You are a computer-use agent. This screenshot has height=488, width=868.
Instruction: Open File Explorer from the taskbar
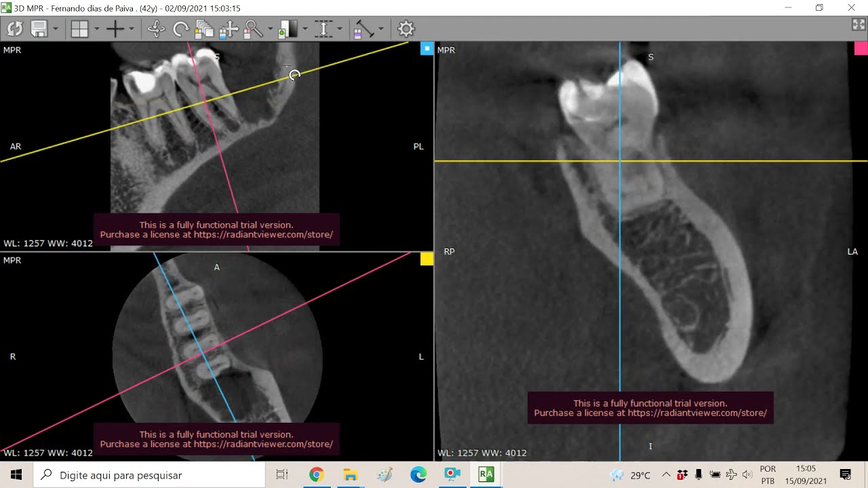coord(350,475)
